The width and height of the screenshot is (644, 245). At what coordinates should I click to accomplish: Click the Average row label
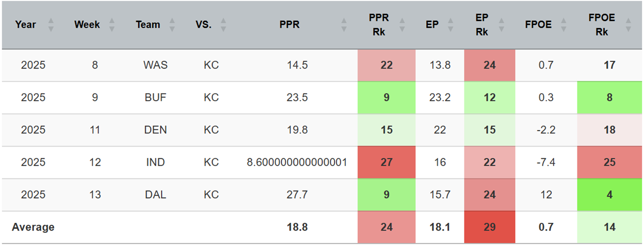[33, 227]
